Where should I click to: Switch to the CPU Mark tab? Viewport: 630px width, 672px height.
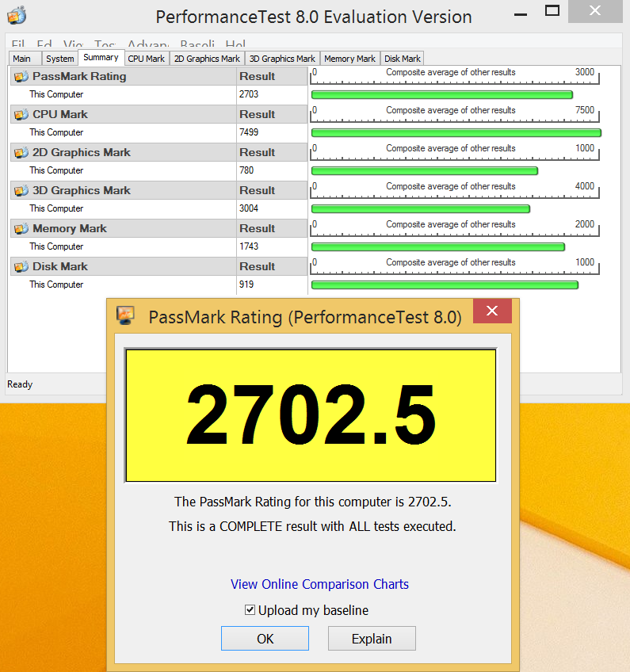(146, 59)
